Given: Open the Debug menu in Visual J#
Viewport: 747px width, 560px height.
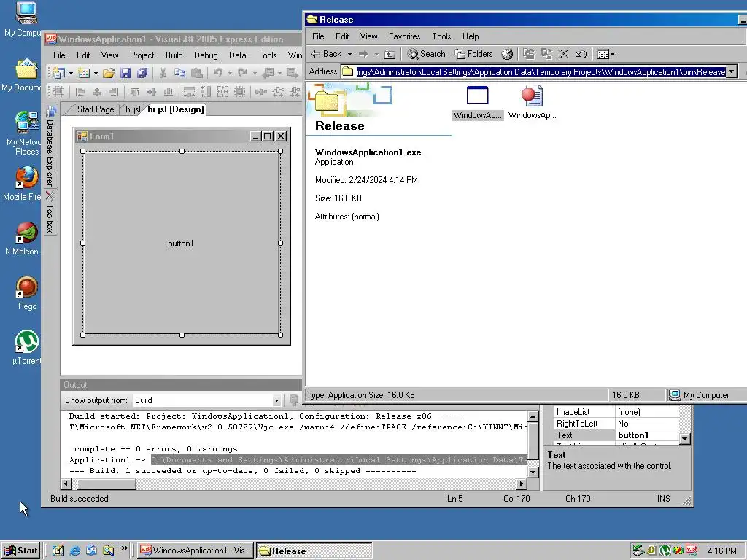Looking at the screenshot, I should 206,55.
